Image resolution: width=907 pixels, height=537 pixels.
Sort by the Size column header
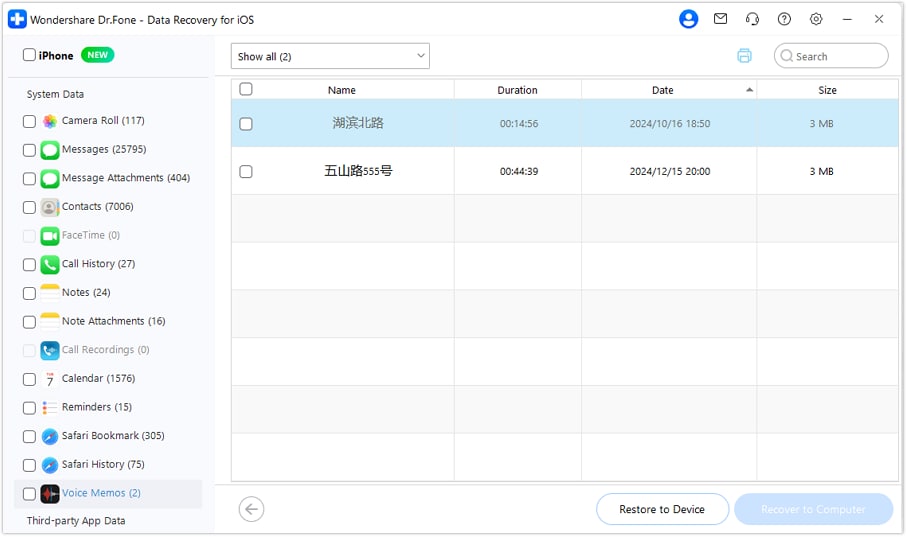pyautogui.click(x=827, y=90)
